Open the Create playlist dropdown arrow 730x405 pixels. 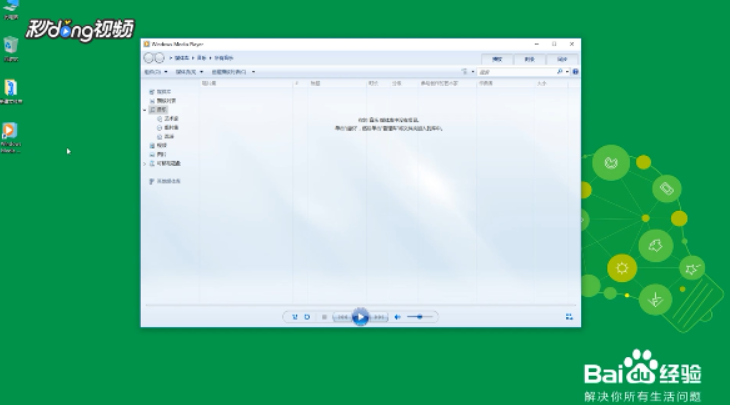253,72
